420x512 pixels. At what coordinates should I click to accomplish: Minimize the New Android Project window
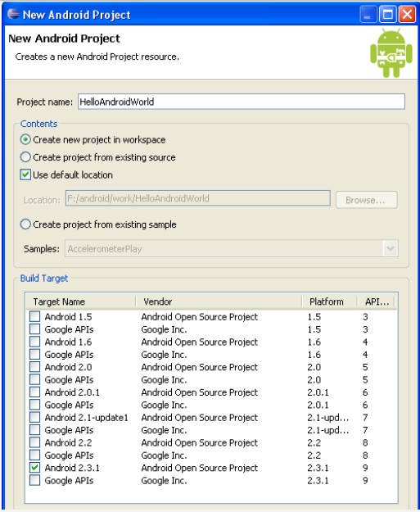click(368, 15)
